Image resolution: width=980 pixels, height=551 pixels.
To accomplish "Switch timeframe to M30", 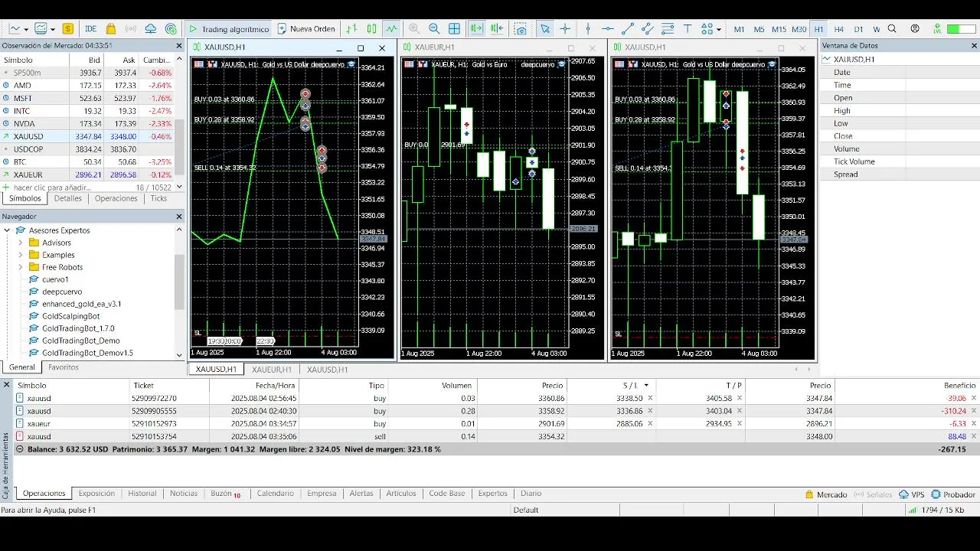I will [x=799, y=29].
